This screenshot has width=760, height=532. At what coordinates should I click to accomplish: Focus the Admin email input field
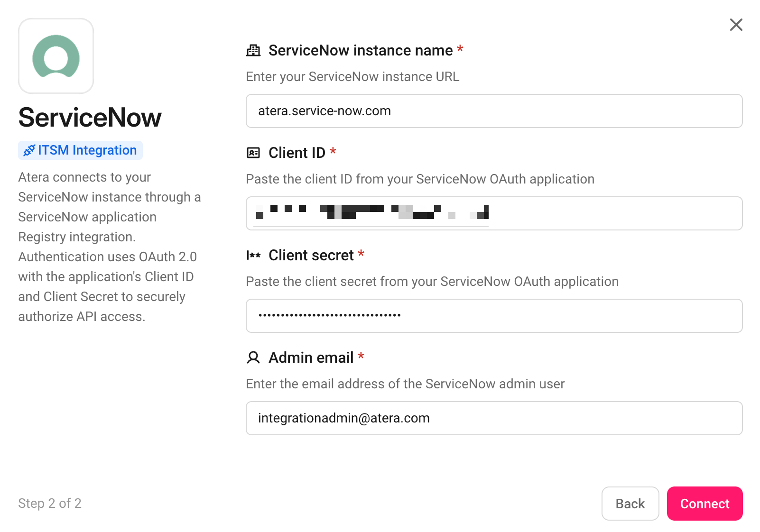coord(494,418)
